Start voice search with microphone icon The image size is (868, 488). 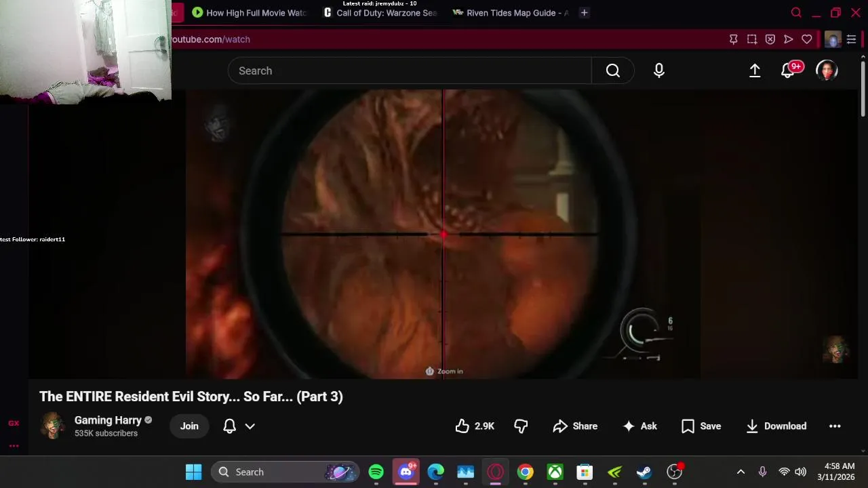point(659,70)
